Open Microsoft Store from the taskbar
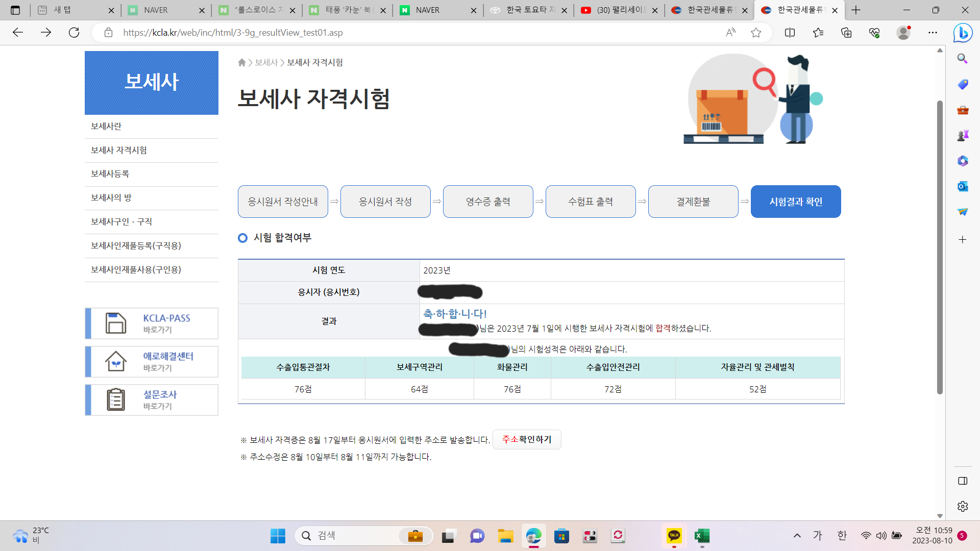Screen dimensions: 980x551 (x=561, y=536)
